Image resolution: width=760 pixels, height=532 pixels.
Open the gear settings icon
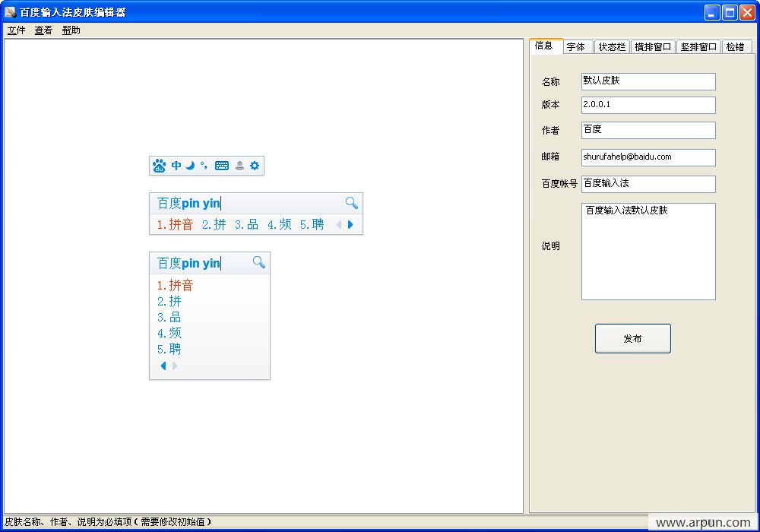[255, 166]
